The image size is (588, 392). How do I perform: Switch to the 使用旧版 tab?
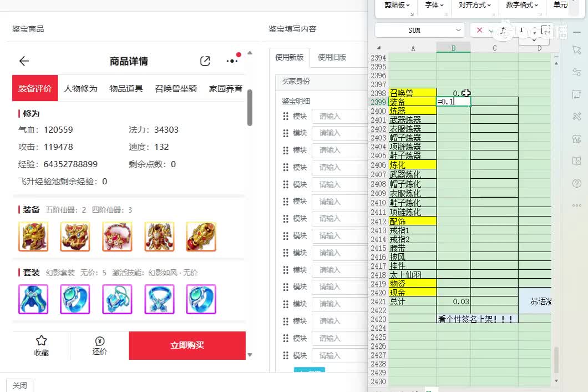point(332,57)
